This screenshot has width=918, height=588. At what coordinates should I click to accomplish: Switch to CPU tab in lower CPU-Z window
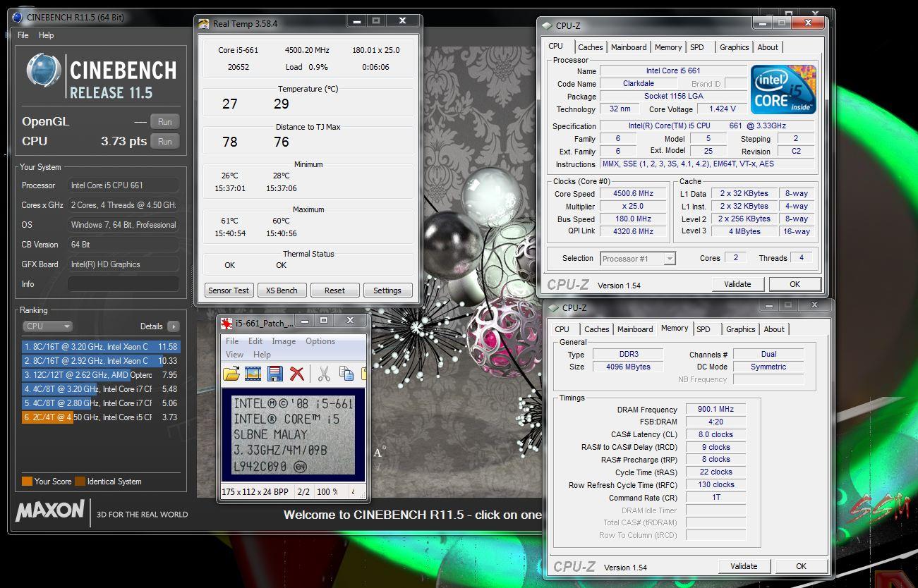pos(562,329)
